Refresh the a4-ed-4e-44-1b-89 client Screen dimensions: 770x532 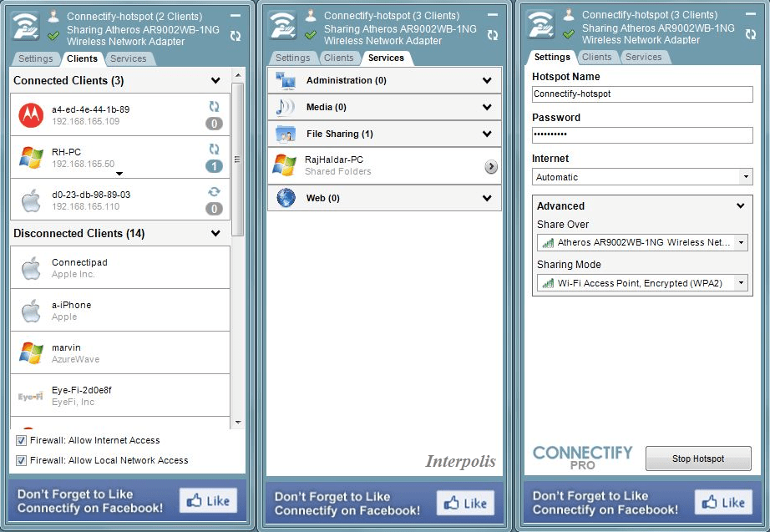pos(214,107)
